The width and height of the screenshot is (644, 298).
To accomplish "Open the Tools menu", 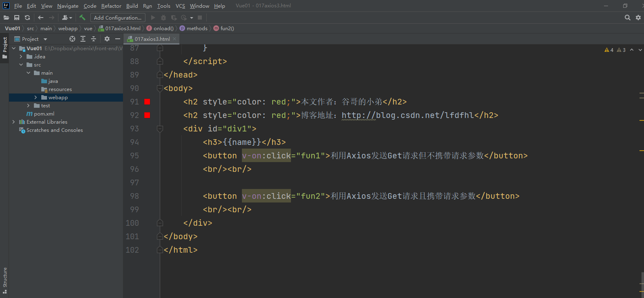I will [164, 6].
